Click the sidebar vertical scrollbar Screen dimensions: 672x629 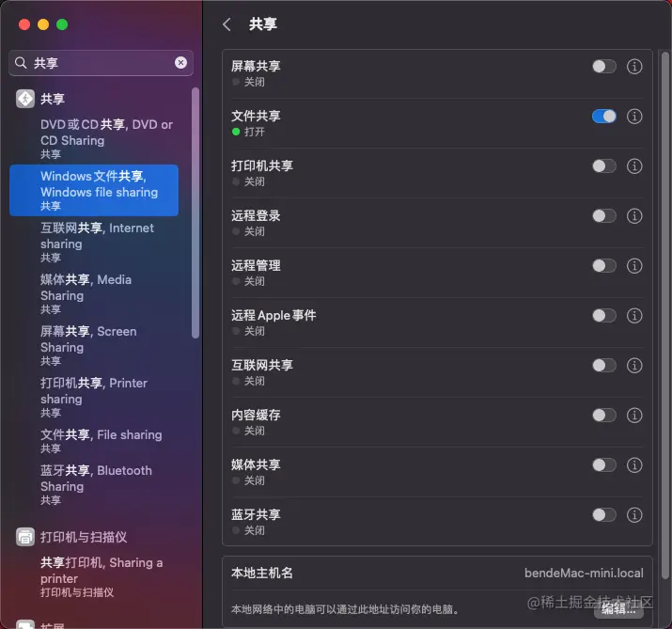[195, 213]
